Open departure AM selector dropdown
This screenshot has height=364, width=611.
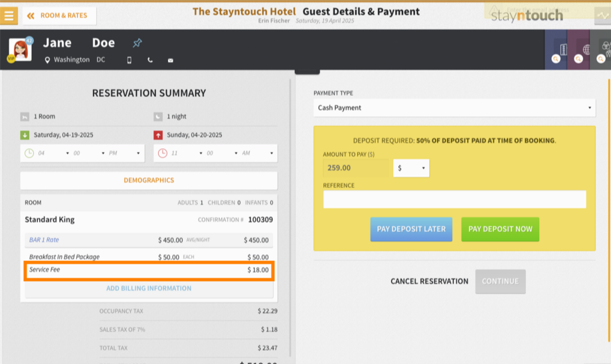point(258,153)
